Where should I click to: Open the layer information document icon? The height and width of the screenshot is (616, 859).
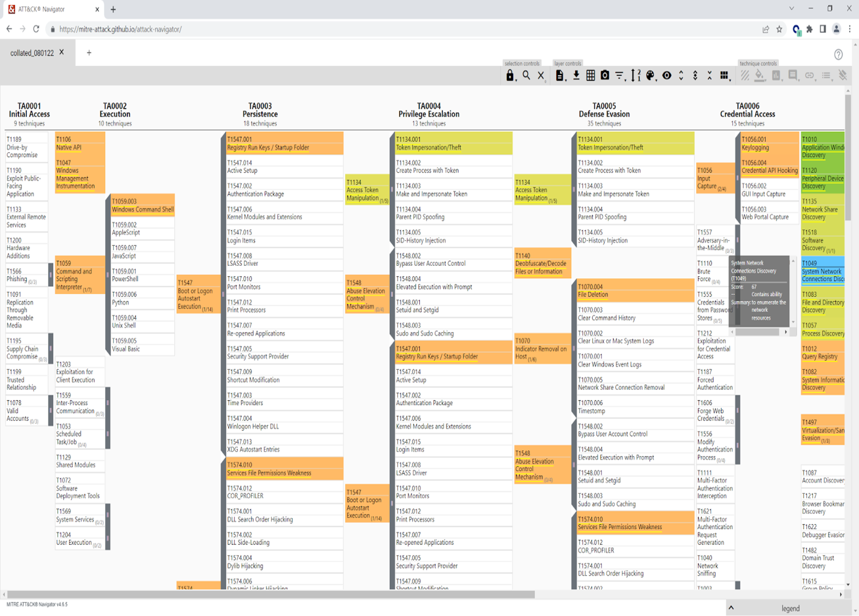click(560, 75)
